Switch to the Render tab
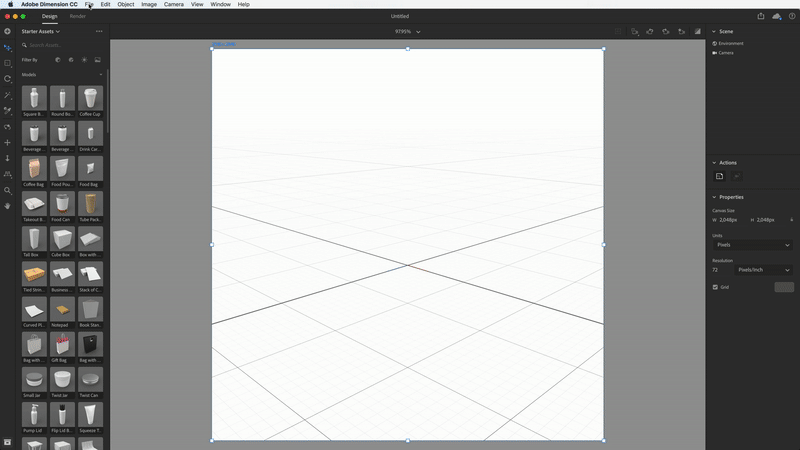Screen dimensions: 800x450 [x=78, y=16]
